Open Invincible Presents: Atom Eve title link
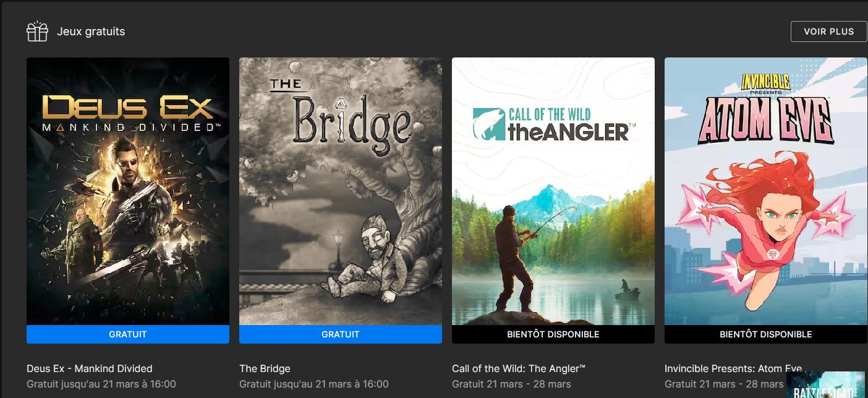The height and width of the screenshot is (398, 868). [733, 369]
